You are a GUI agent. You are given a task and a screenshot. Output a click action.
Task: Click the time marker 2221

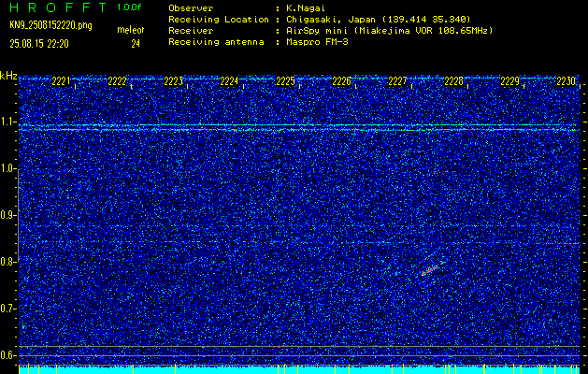61,81
